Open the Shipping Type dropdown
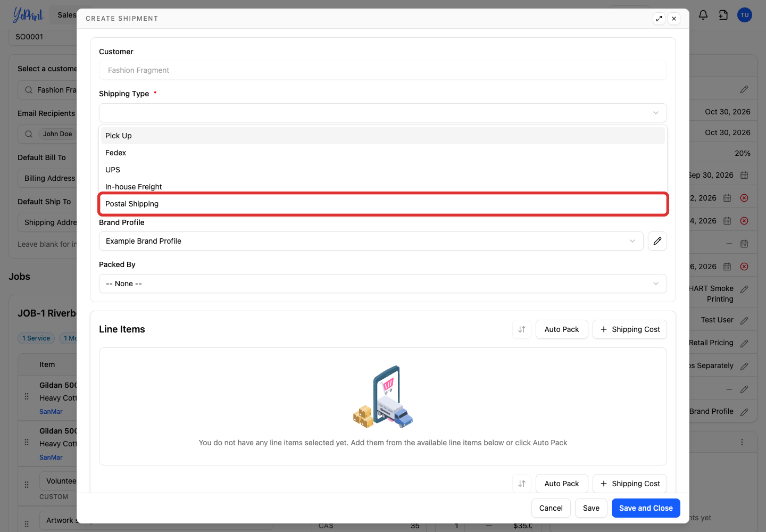The width and height of the screenshot is (766, 532). (383, 113)
